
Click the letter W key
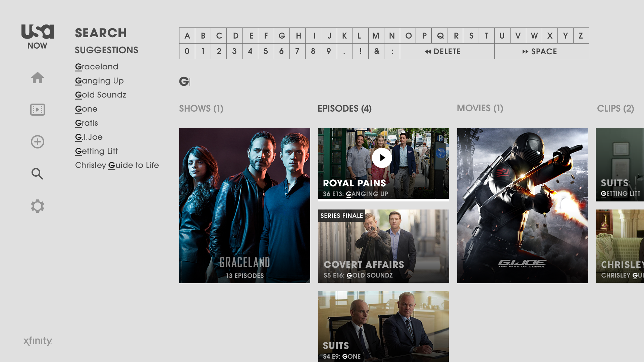534,36
